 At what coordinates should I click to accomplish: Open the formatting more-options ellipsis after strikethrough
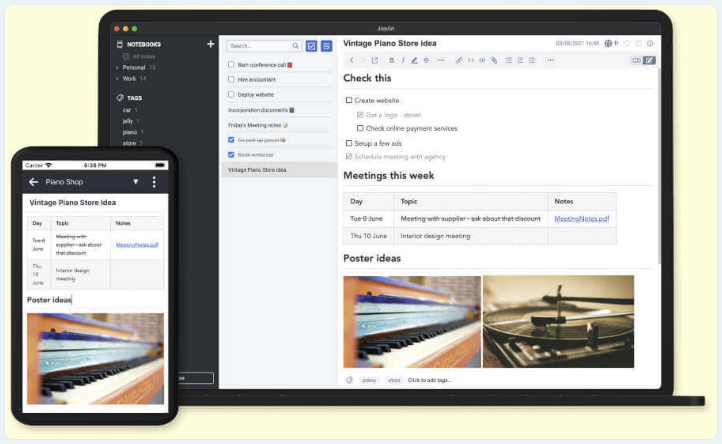(x=441, y=60)
